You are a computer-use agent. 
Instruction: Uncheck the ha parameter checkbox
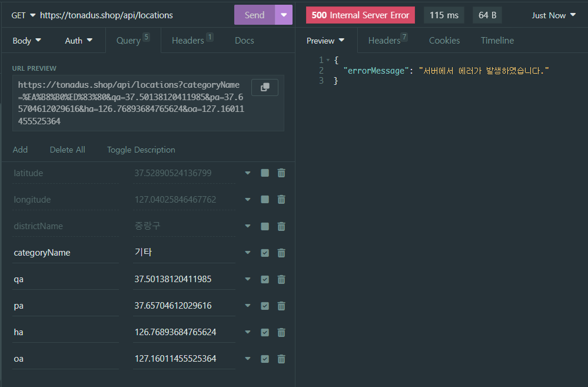click(265, 332)
